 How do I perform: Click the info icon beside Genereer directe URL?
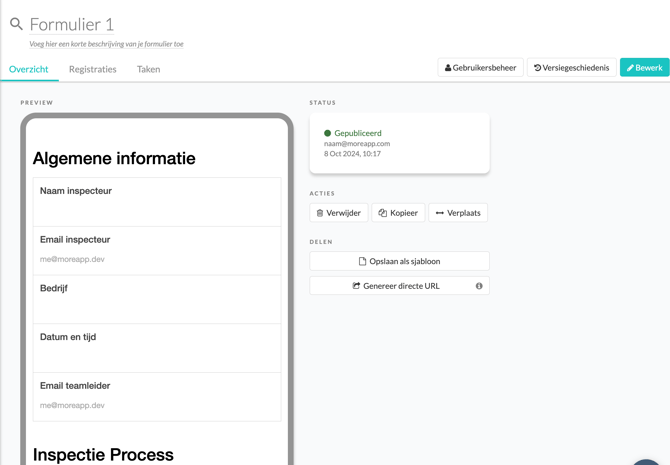tap(479, 286)
